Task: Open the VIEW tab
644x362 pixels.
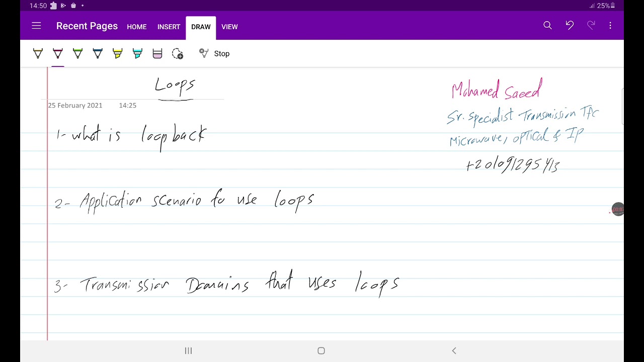Action: 229,27
